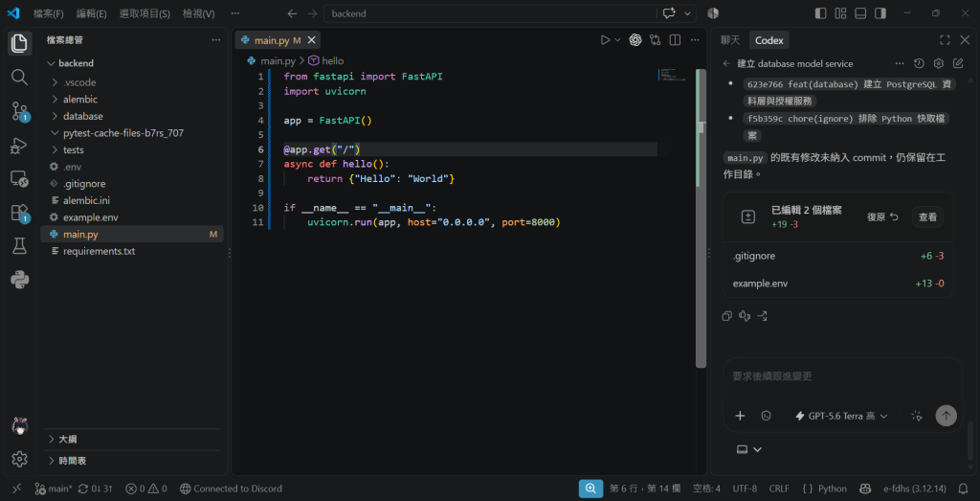The image size is (980, 501).
Task: Go back from the Codex task title
Action: click(726, 64)
